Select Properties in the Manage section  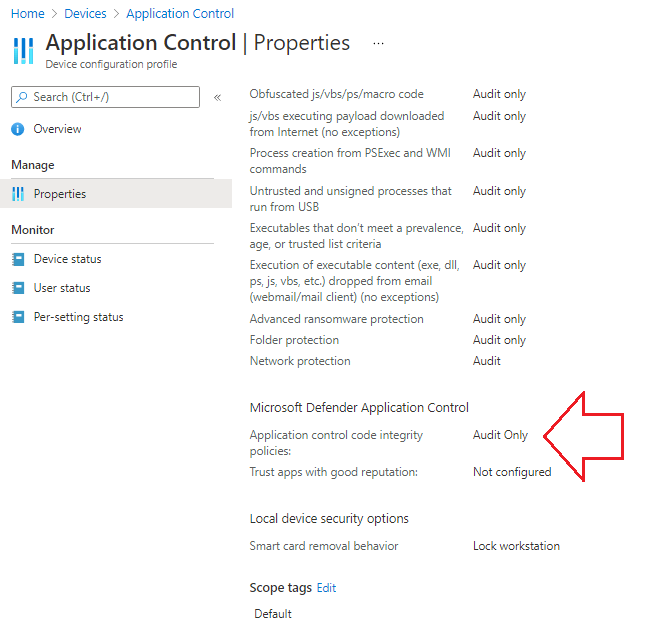pyautogui.click(x=116, y=194)
